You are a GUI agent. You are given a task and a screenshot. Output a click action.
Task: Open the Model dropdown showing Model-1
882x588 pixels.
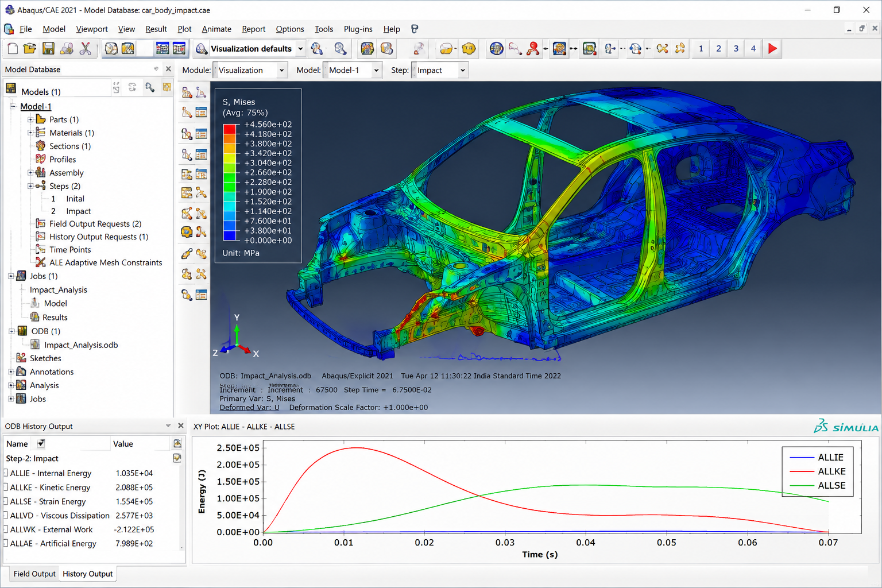click(x=353, y=70)
